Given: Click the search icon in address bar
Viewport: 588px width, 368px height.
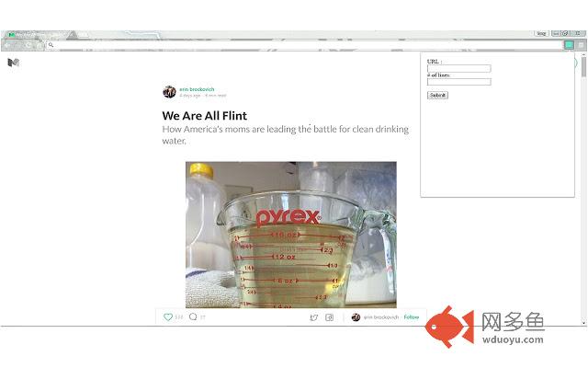Looking at the screenshot, I should click(x=51, y=44).
